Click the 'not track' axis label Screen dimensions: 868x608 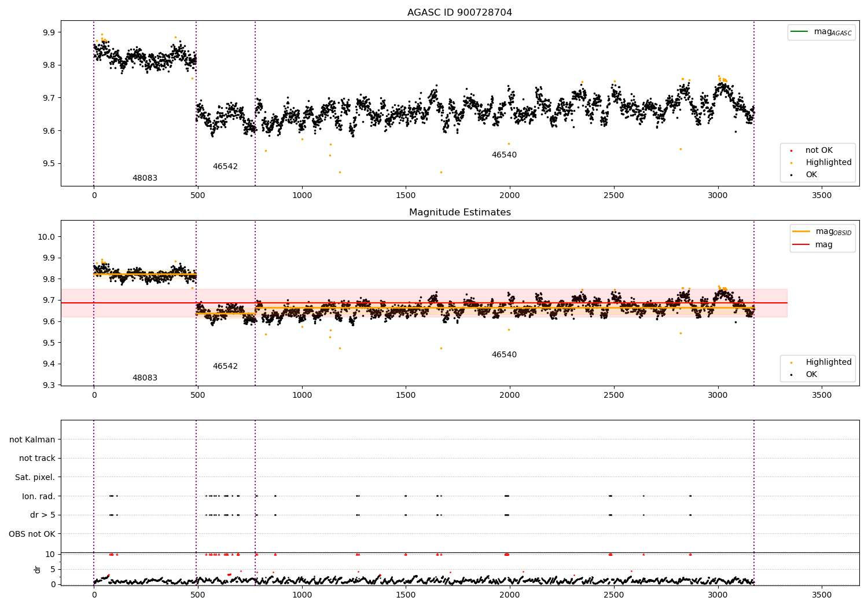(x=37, y=459)
